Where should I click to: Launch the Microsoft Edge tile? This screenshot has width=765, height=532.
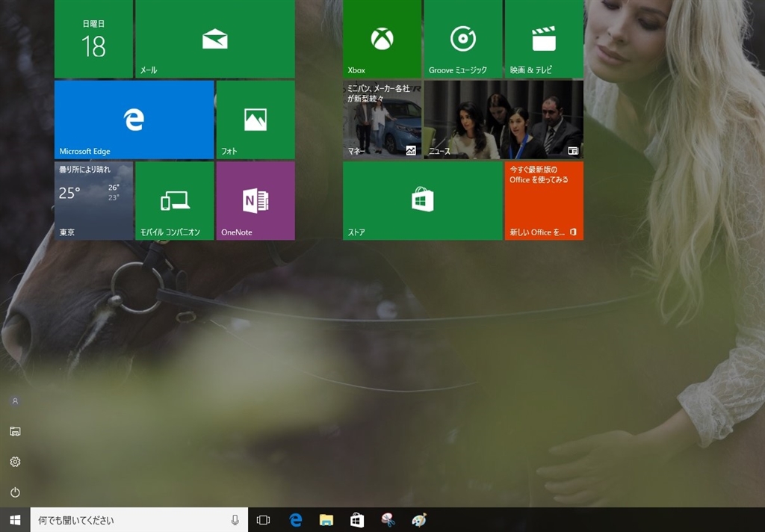point(134,120)
